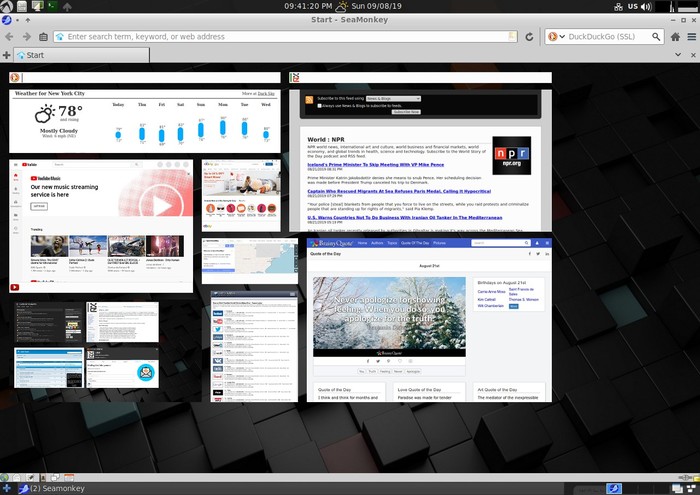
Task: Click the search magnifier in DuckDuckGo box
Action: [x=656, y=37]
